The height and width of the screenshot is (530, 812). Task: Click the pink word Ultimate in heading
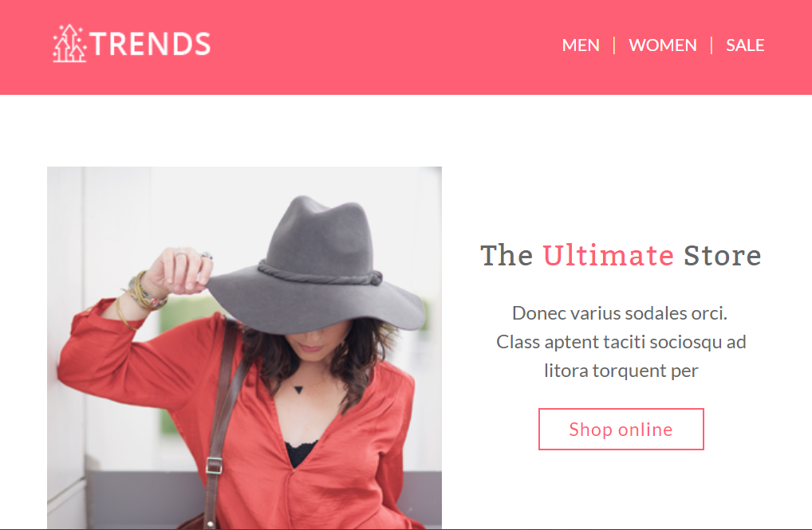point(608,256)
